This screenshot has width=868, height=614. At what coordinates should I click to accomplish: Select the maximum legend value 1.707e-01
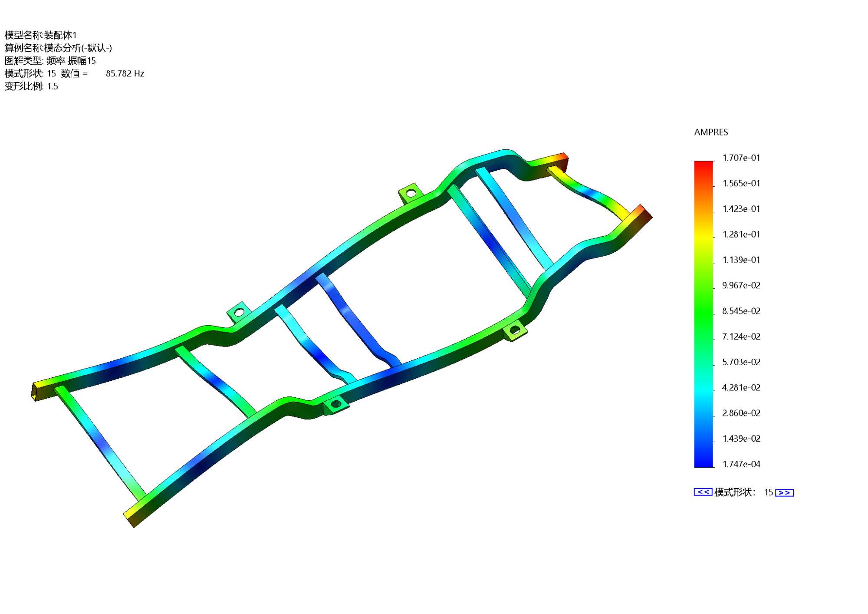point(741,158)
